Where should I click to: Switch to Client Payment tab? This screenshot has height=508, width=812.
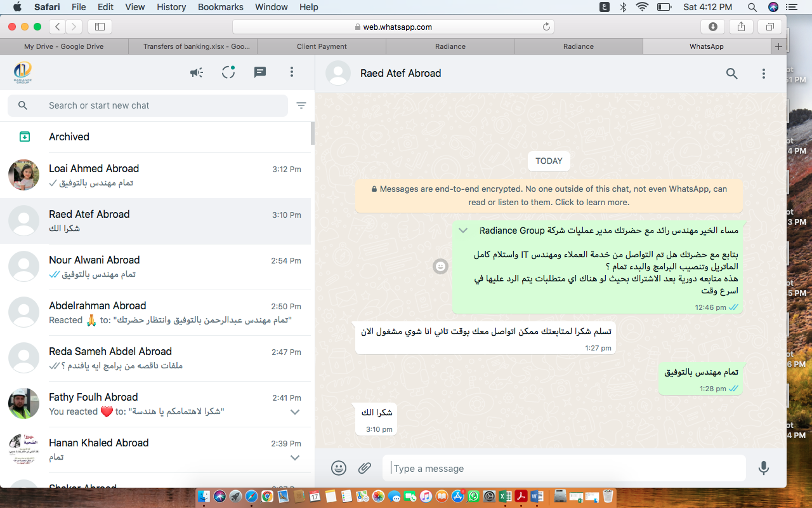point(322,46)
